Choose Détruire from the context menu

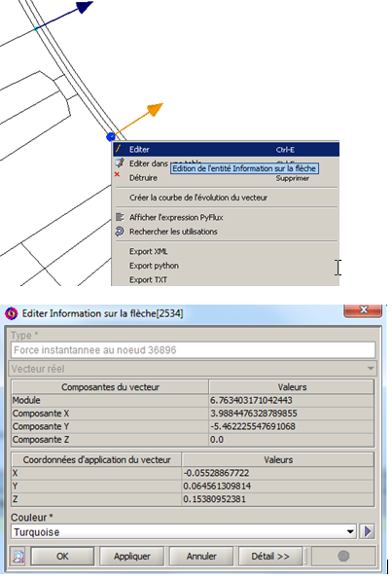click(143, 178)
